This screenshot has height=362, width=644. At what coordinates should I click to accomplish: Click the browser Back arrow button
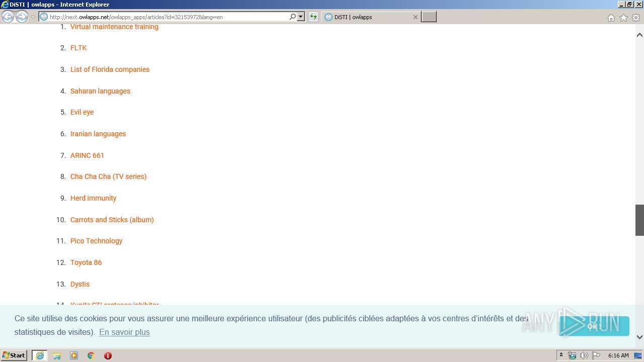(8, 17)
